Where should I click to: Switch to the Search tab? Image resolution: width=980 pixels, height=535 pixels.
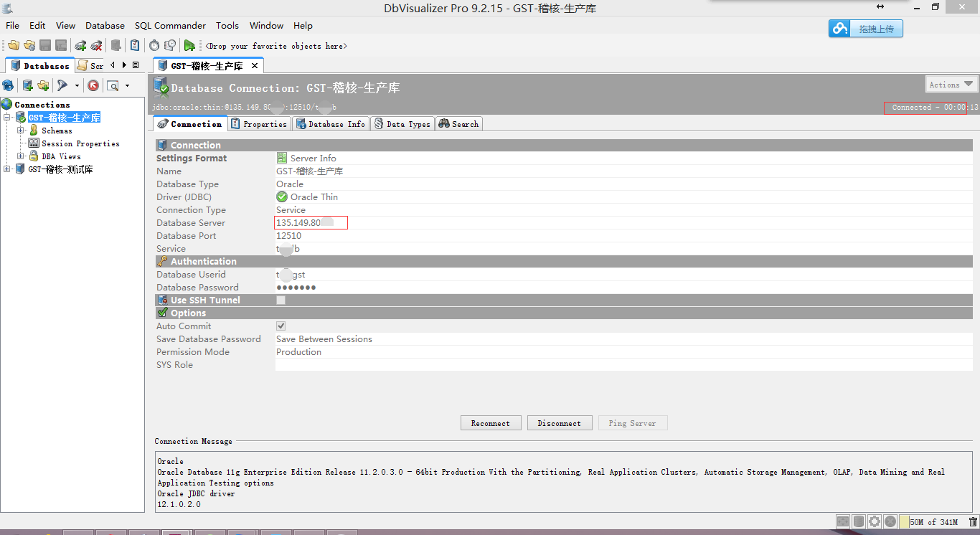458,124
